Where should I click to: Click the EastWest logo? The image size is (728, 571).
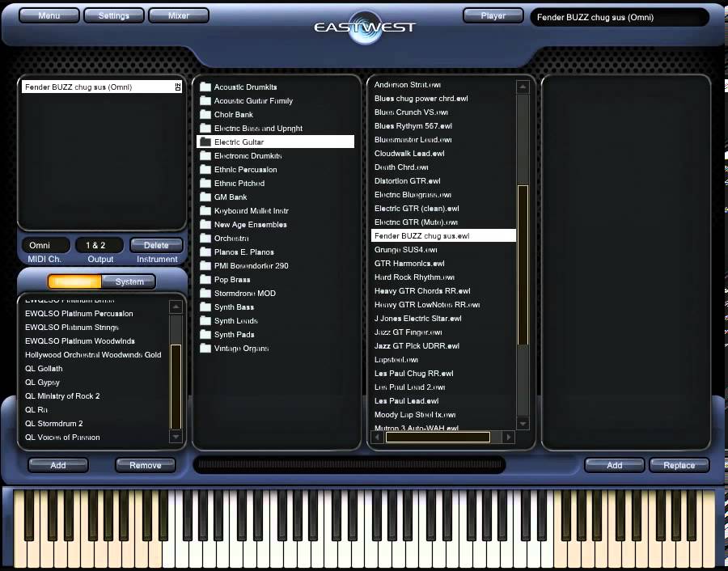point(365,27)
